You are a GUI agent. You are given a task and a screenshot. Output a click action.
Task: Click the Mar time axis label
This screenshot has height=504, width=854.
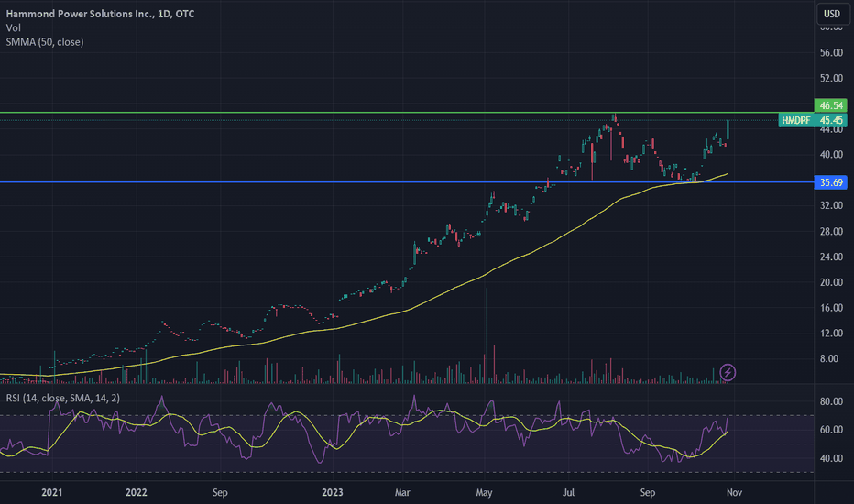402,493
